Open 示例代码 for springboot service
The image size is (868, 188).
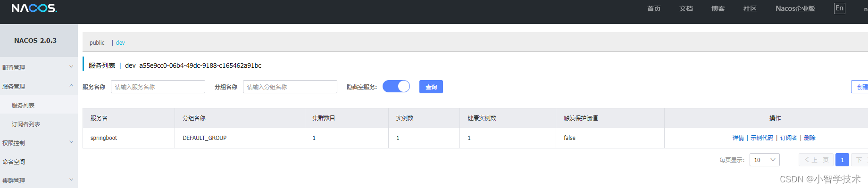(762, 138)
